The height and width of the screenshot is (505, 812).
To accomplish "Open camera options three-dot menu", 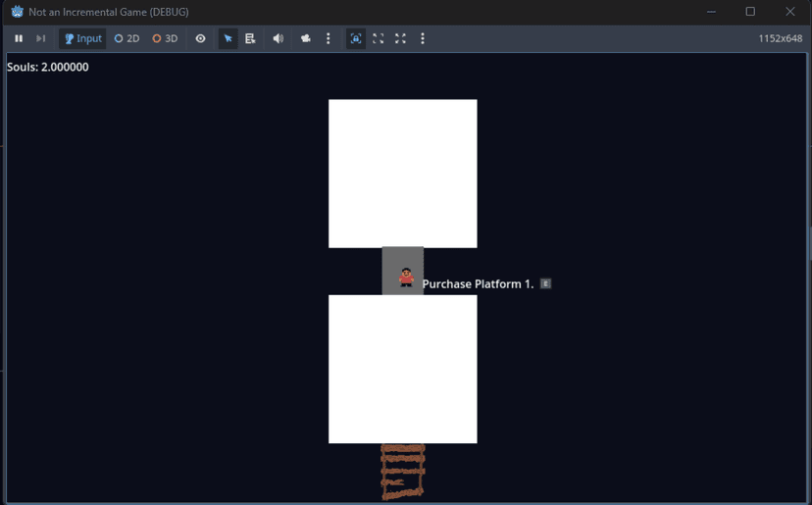I will click(329, 39).
